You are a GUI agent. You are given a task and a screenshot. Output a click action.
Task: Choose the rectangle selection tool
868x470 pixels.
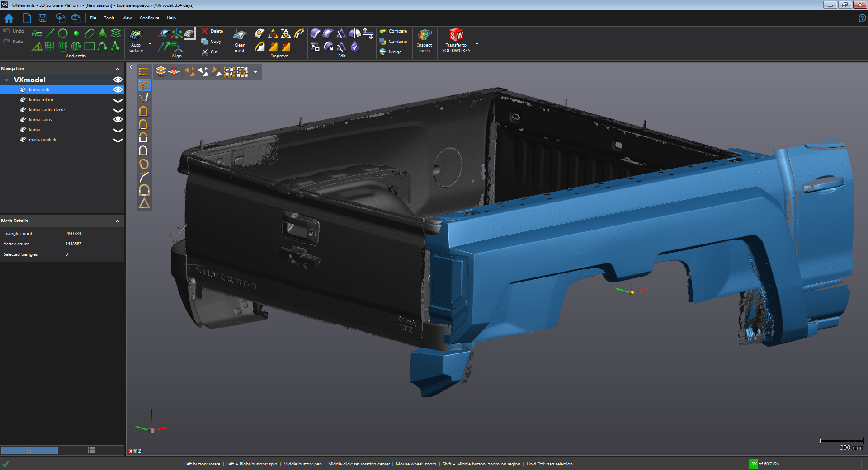pos(144,71)
